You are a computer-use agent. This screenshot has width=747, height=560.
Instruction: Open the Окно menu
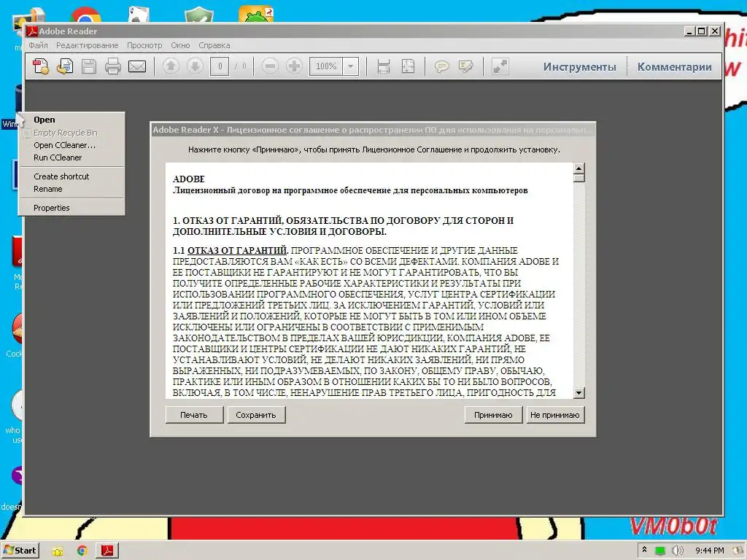pos(180,45)
